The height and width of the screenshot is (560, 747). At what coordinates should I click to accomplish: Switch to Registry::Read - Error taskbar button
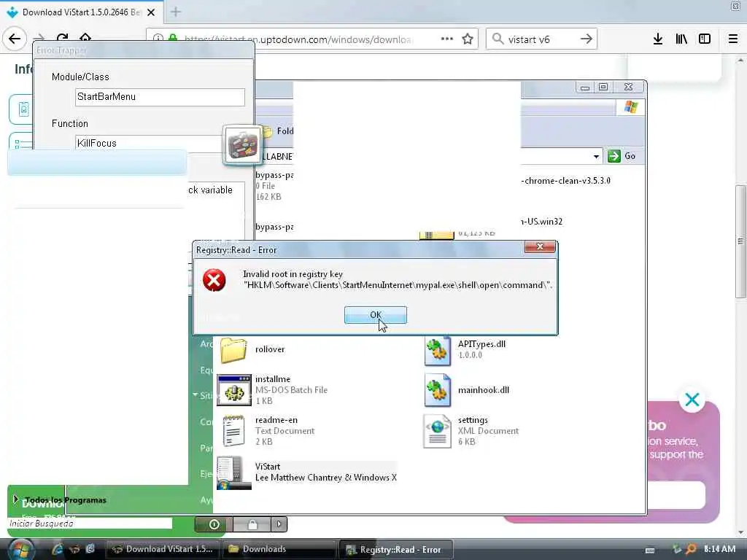[x=395, y=550]
